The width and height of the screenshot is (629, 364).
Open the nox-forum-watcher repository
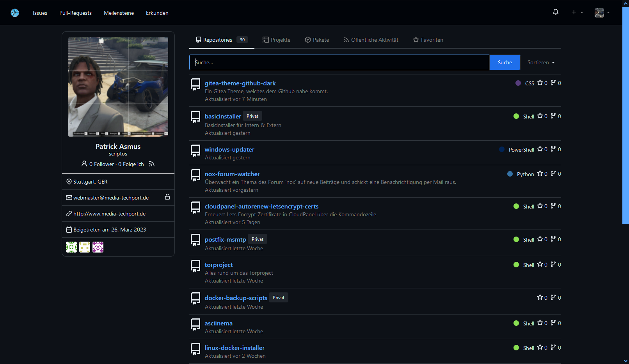232,174
